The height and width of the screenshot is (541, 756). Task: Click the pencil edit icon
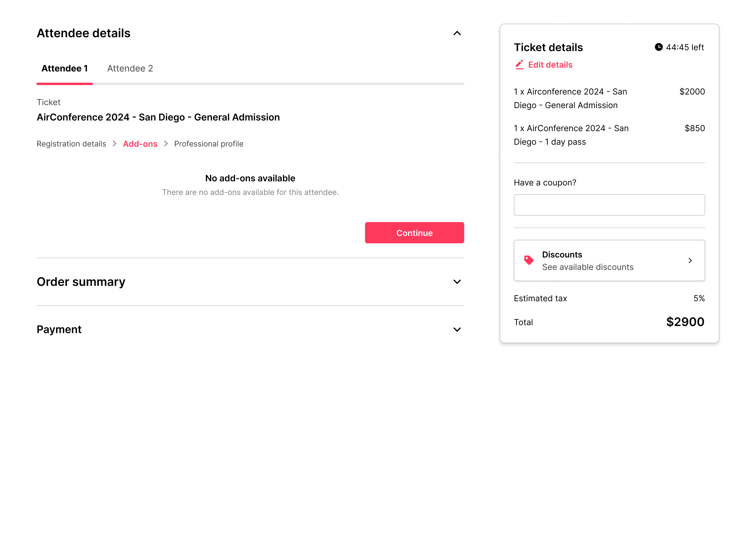coord(519,65)
